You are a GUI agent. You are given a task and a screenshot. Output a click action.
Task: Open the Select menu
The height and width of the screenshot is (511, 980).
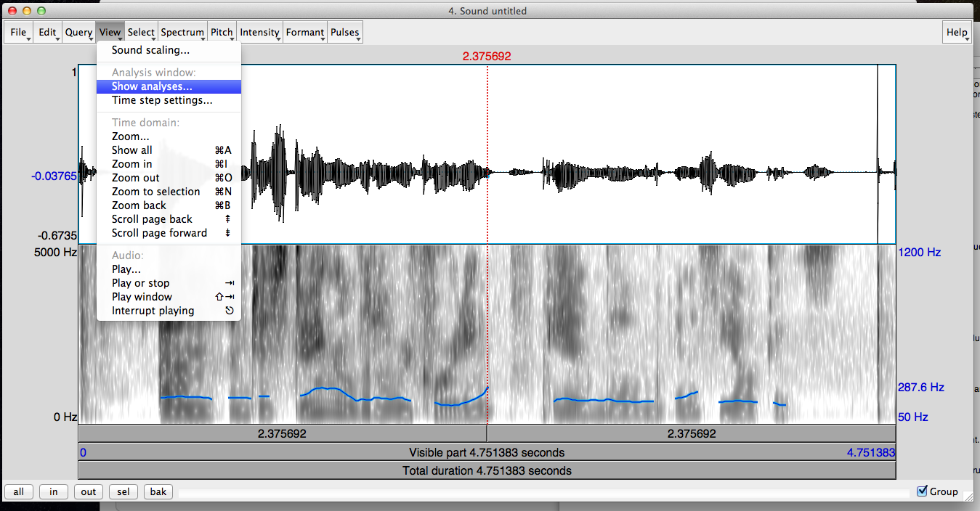[x=141, y=32]
